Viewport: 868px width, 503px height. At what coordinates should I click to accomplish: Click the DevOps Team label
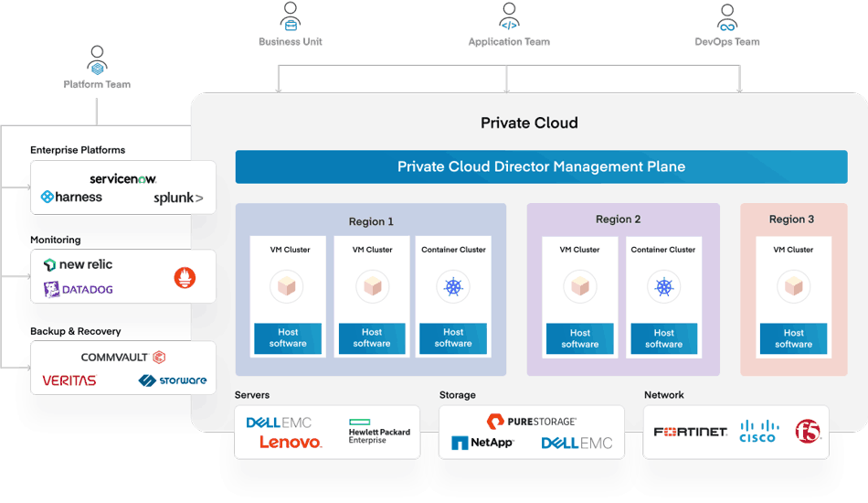(727, 41)
